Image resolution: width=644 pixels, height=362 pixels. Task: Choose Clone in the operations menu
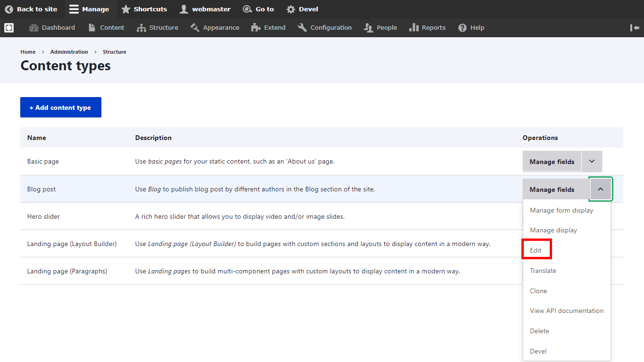tap(538, 291)
